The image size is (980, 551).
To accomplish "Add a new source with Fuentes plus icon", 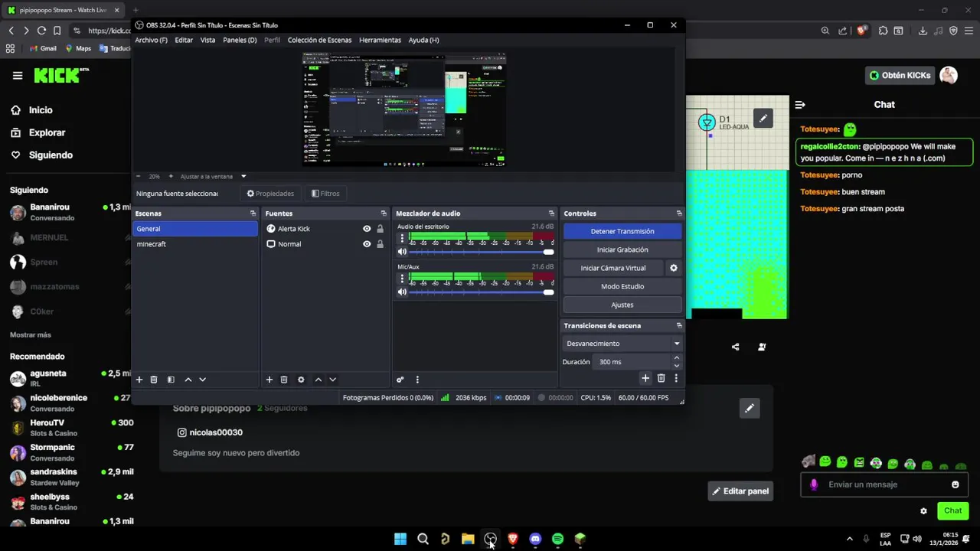I will (269, 380).
